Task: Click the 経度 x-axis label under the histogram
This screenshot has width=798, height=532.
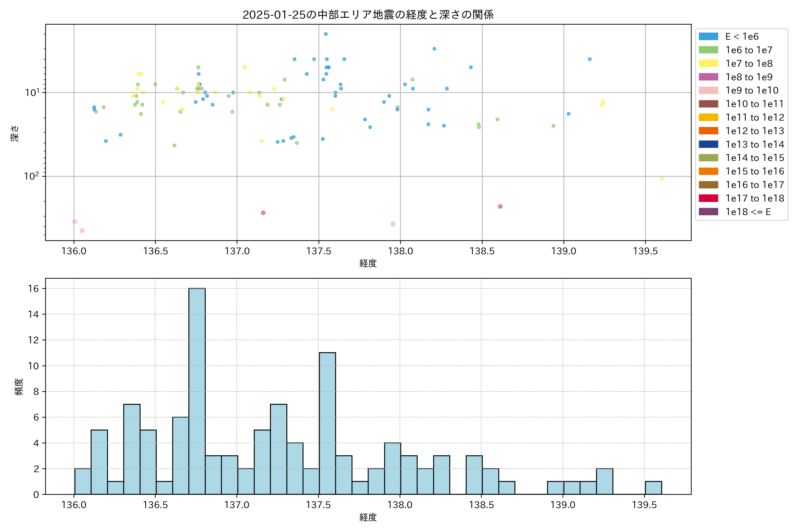Action: pyautogui.click(x=368, y=517)
